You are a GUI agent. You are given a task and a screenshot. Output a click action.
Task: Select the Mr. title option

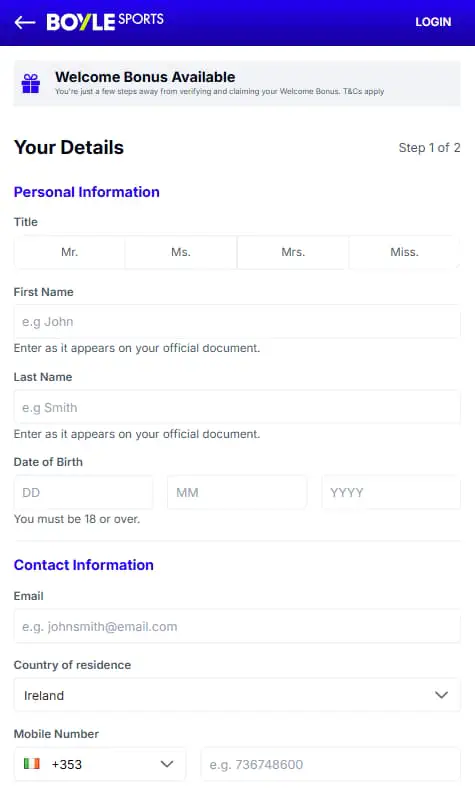70,252
